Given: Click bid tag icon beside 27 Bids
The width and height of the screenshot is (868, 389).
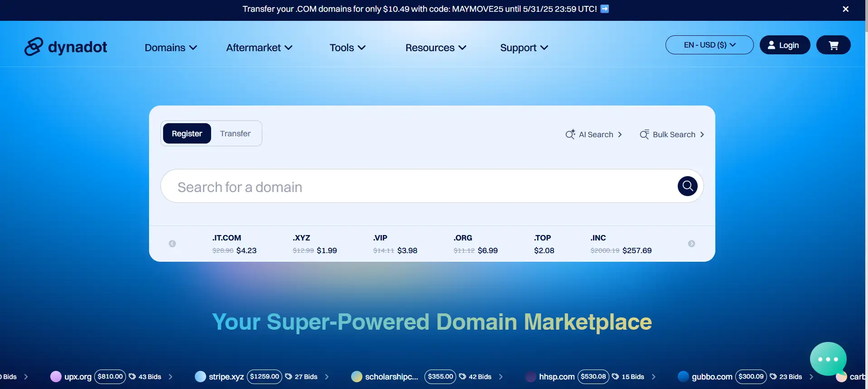Looking at the screenshot, I should (289, 376).
